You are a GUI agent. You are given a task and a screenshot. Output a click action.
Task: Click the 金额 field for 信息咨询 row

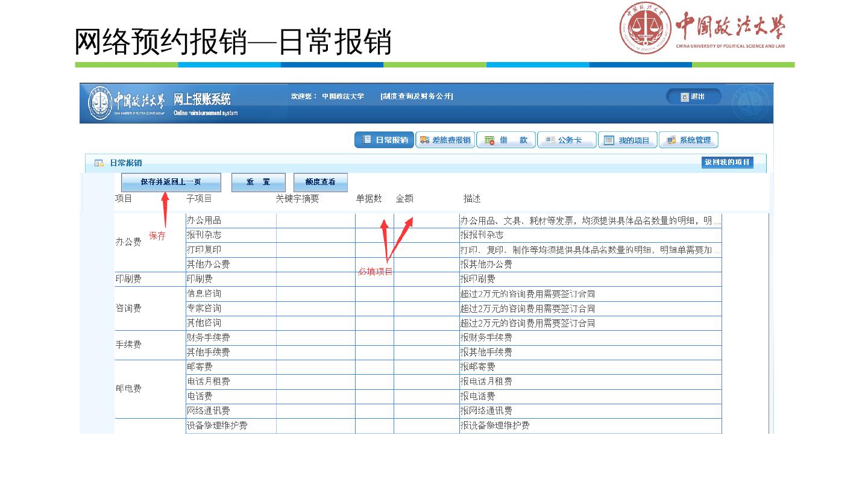click(x=427, y=294)
